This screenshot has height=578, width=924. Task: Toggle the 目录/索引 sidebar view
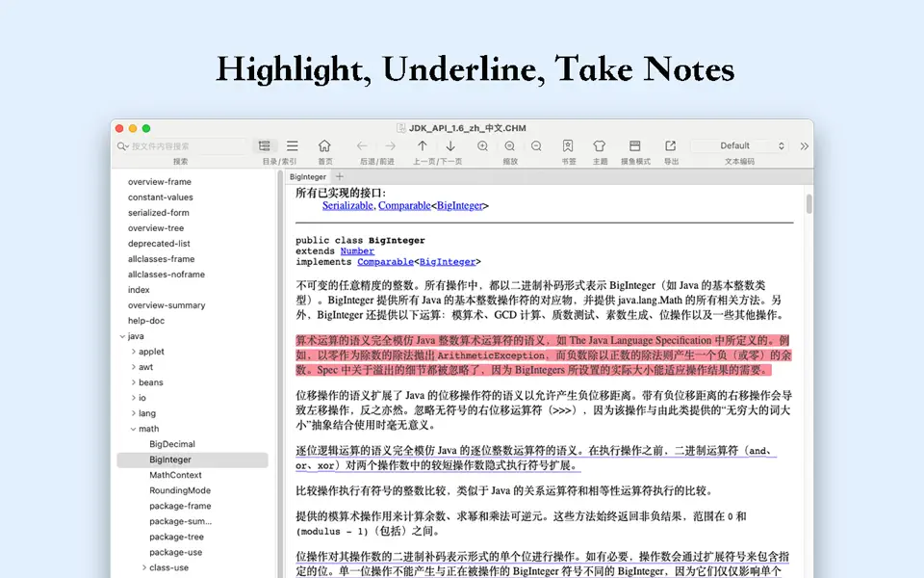(264, 144)
